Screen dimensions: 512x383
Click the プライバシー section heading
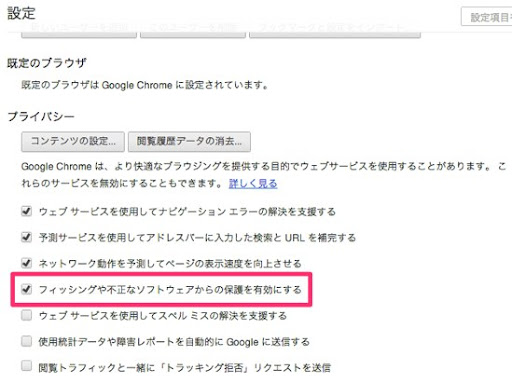[x=41, y=117]
